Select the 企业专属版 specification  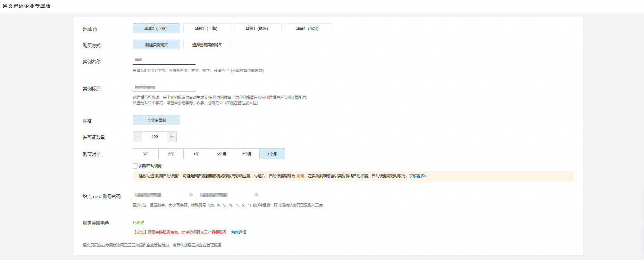coord(157,120)
